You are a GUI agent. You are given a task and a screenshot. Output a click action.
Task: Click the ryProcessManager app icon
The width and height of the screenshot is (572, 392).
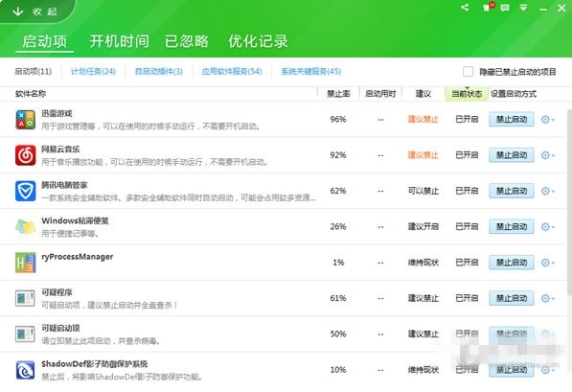[25, 263]
